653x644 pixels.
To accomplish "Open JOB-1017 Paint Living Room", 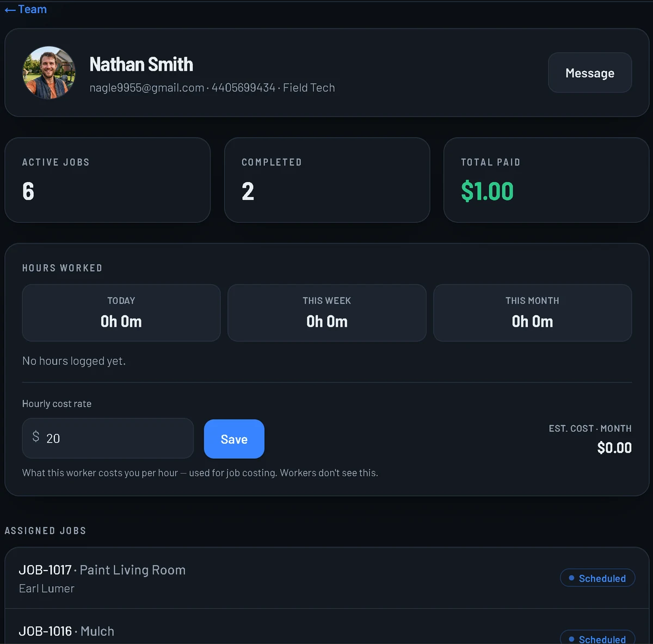I will point(327,578).
